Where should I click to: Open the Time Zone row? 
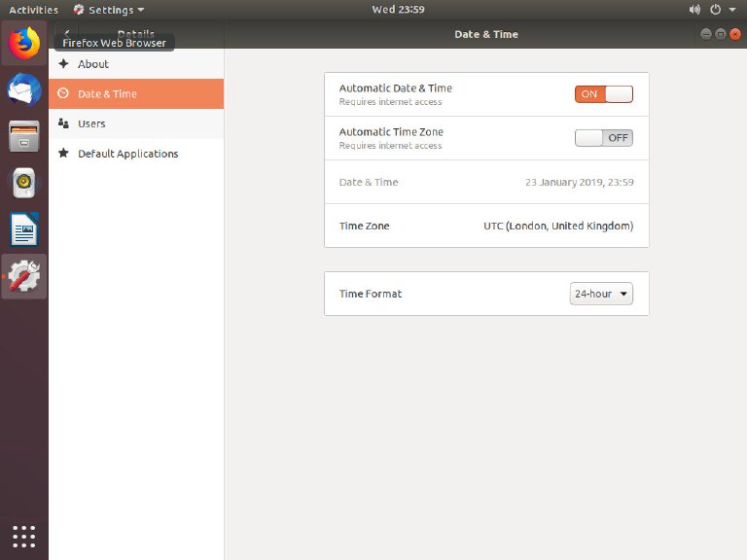click(486, 226)
